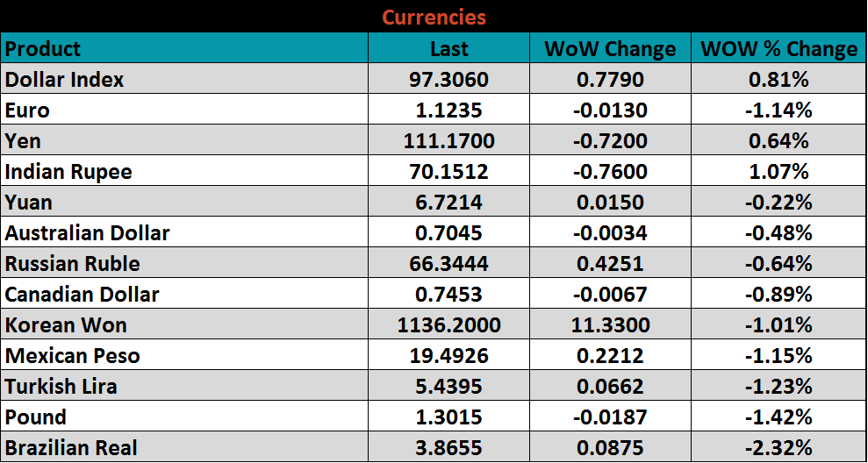Click the Currencies table title
This screenshot has width=868, height=463.
(434, 17)
